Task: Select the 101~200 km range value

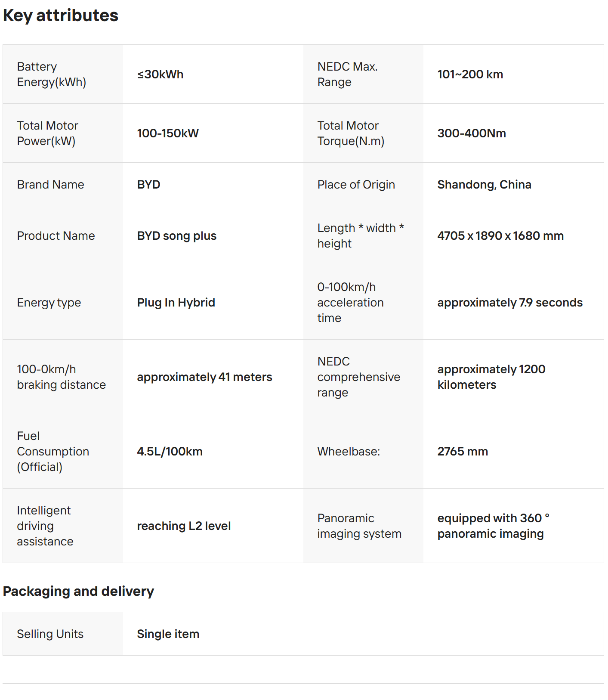Action: click(470, 74)
